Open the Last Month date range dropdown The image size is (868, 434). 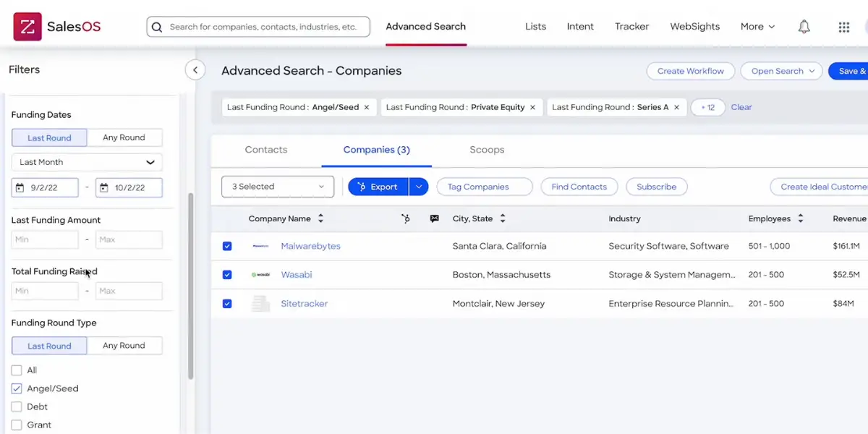[87, 162]
